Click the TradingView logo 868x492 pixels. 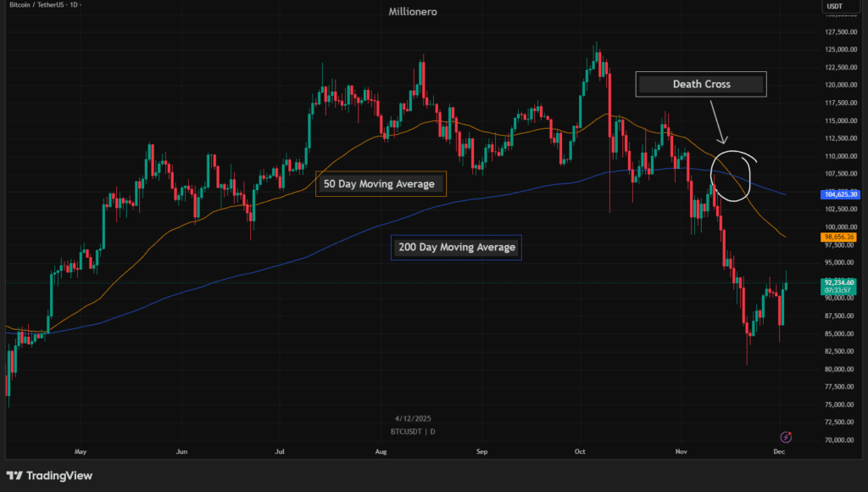[50, 476]
